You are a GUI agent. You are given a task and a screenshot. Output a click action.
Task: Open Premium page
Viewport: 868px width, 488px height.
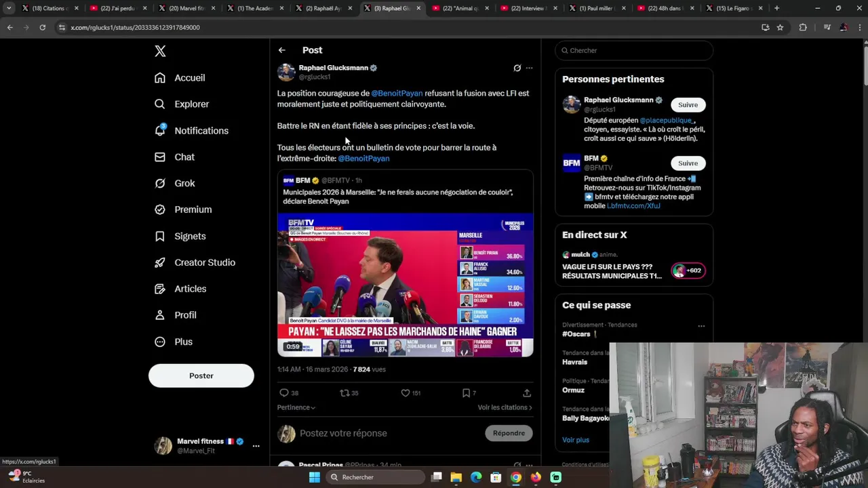click(x=183, y=209)
